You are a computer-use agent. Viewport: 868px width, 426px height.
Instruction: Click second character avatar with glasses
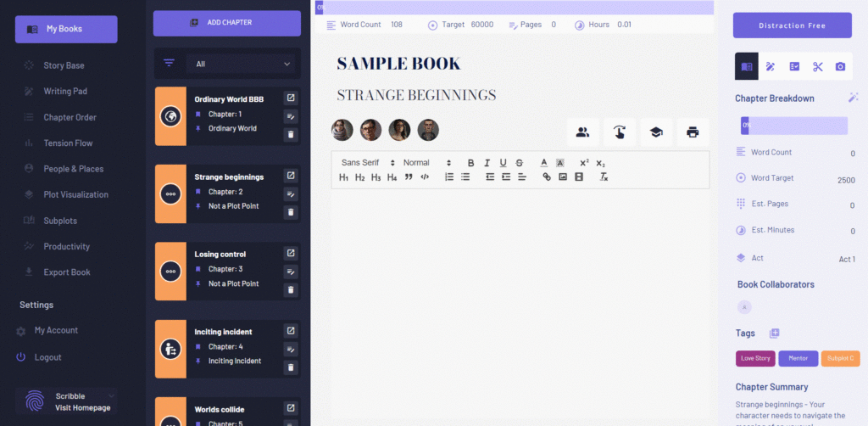click(371, 130)
